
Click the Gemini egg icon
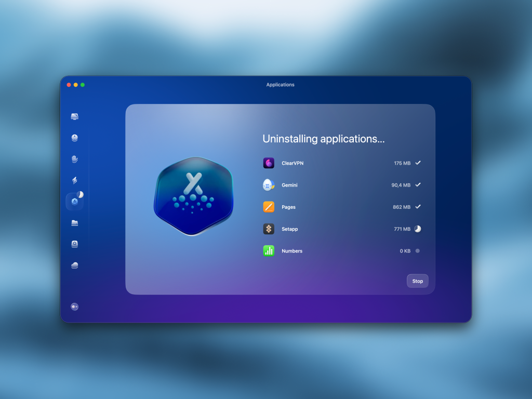pos(268,185)
